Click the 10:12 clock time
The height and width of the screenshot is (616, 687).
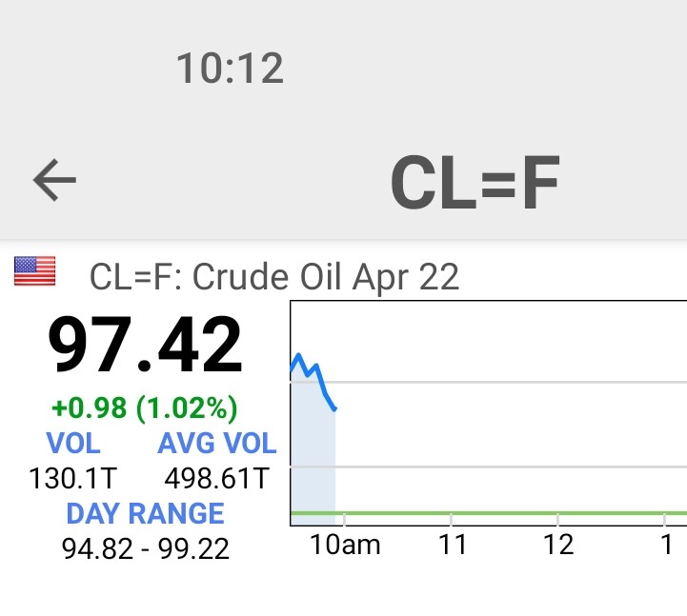pos(230,69)
